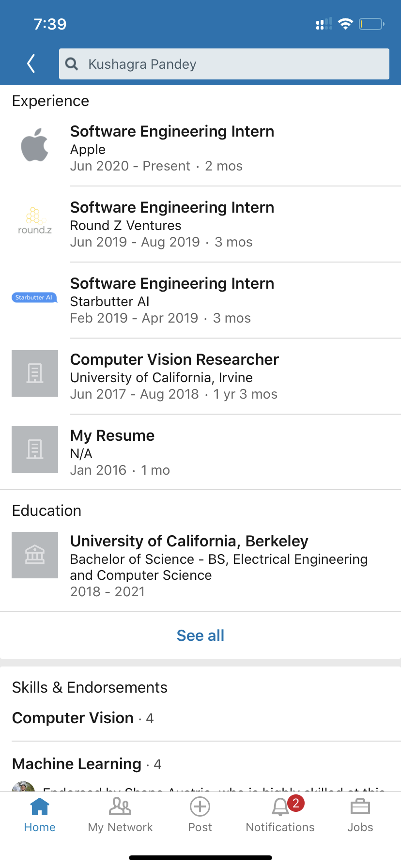This screenshot has height=868, width=401.
Task: Open the Round Z Ventures logo
Action: (x=35, y=221)
